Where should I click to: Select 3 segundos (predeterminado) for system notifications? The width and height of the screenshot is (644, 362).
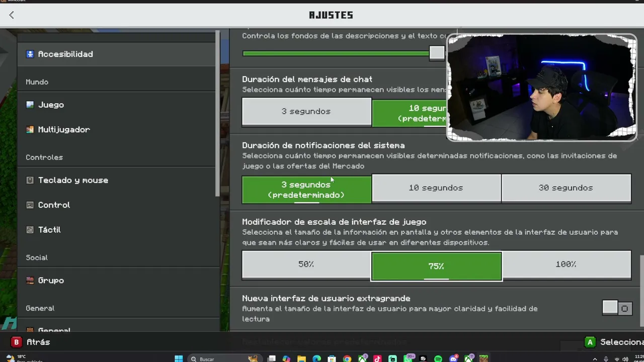click(x=306, y=189)
